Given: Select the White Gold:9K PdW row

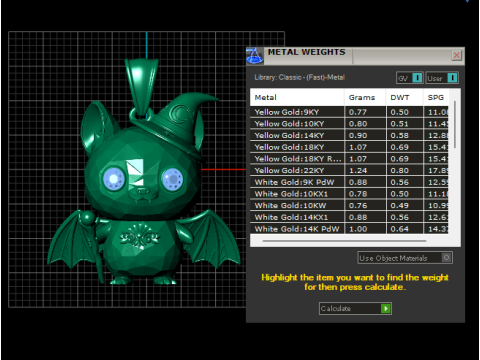Looking at the screenshot, I should (x=349, y=182).
